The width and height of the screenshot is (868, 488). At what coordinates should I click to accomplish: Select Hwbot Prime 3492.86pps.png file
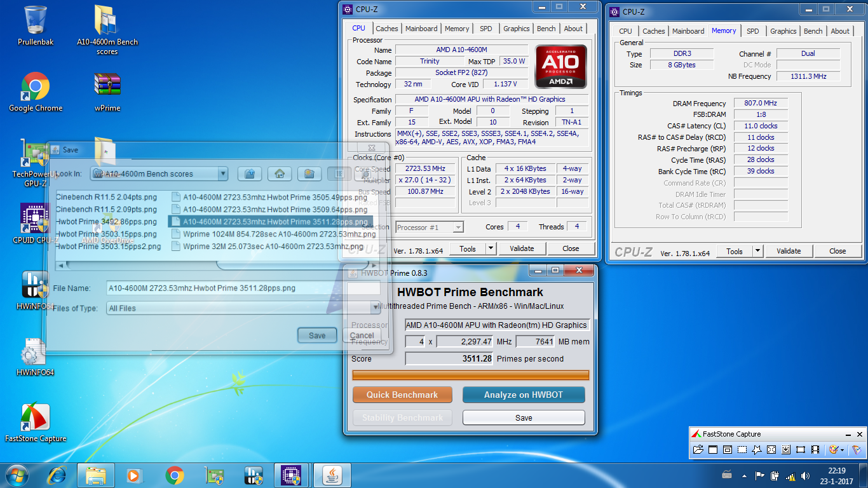pyautogui.click(x=106, y=222)
